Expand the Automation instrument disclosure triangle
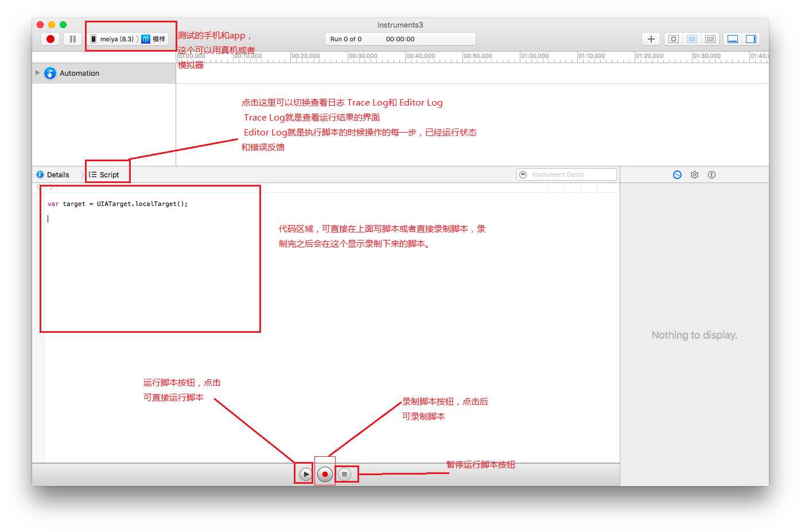 coord(37,73)
